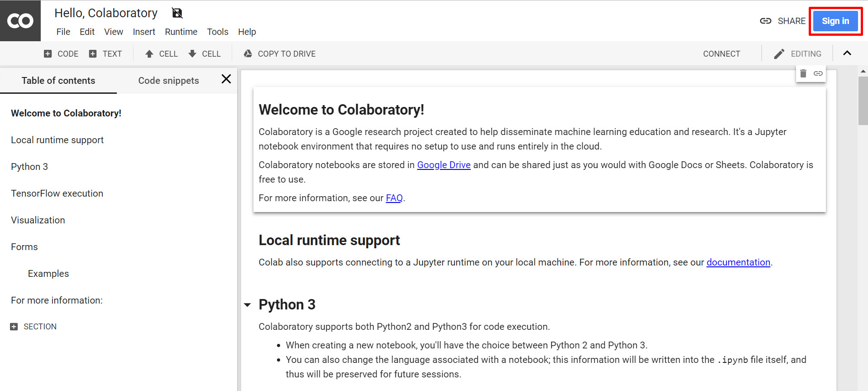Jump to TensorFlow execution in contents
The width and height of the screenshot is (868, 391).
(x=57, y=193)
